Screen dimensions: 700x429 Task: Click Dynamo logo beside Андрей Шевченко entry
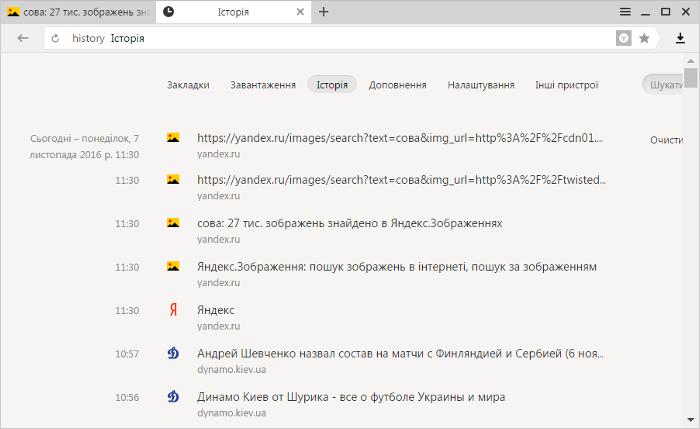(x=173, y=353)
